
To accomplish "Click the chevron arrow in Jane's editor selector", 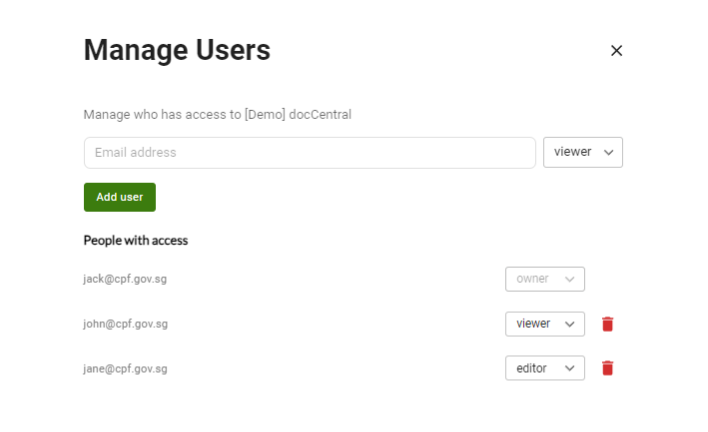I will 570,368.
